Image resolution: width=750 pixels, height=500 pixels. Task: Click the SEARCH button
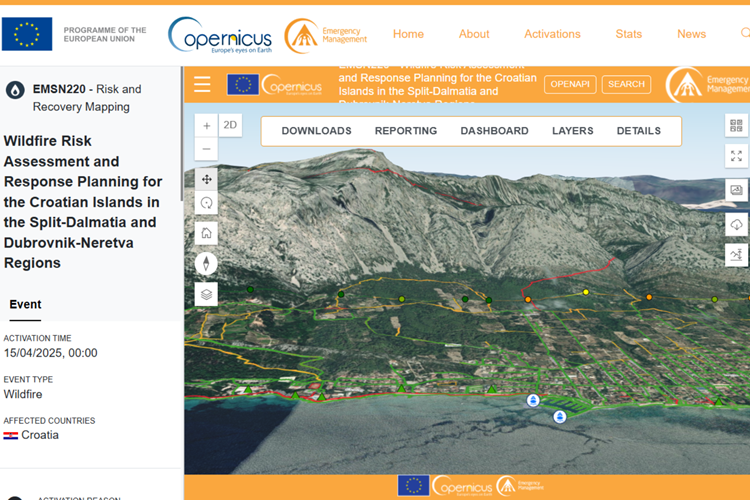[x=626, y=84]
